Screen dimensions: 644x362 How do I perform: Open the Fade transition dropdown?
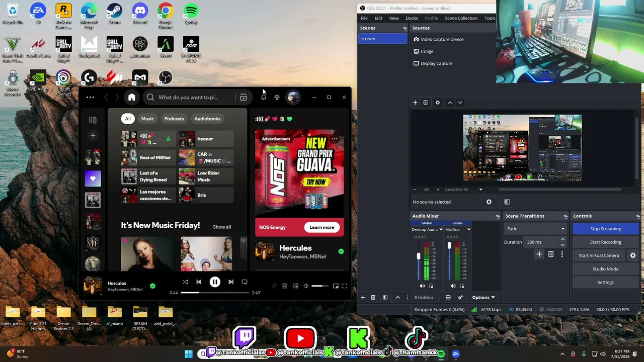tap(536, 229)
